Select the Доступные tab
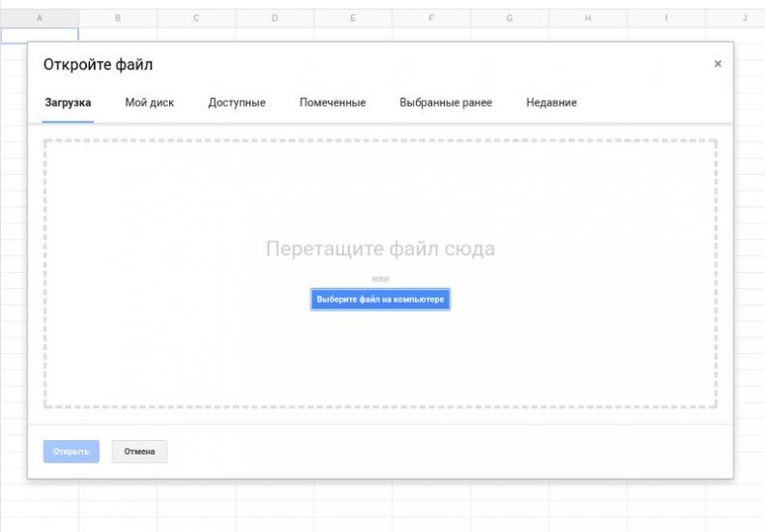This screenshot has height=532, width=765. [237, 103]
